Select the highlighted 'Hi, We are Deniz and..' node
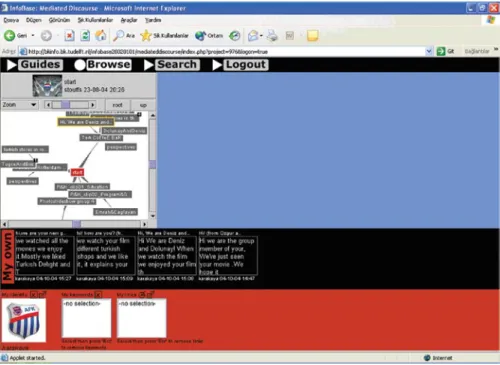Screen dimensions: 500x365 pyautogui.click(x=86, y=122)
